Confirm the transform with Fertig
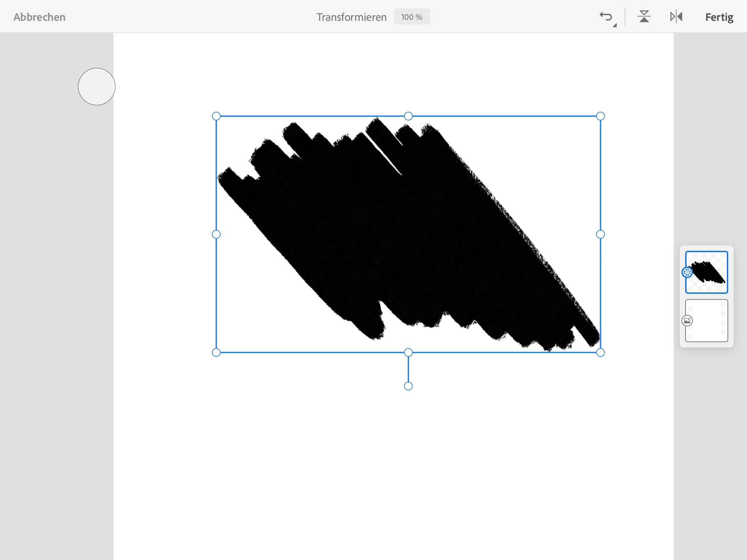 [x=719, y=17]
